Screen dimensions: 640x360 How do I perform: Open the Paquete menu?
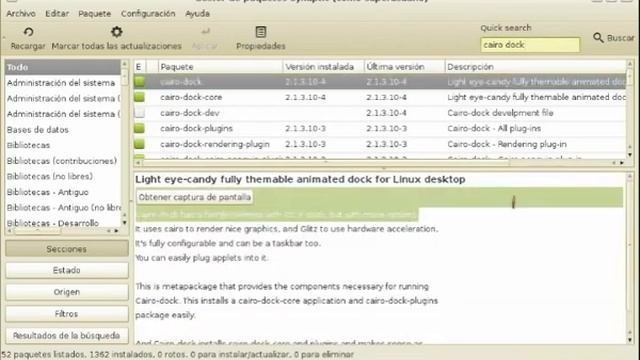pos(95,13)
